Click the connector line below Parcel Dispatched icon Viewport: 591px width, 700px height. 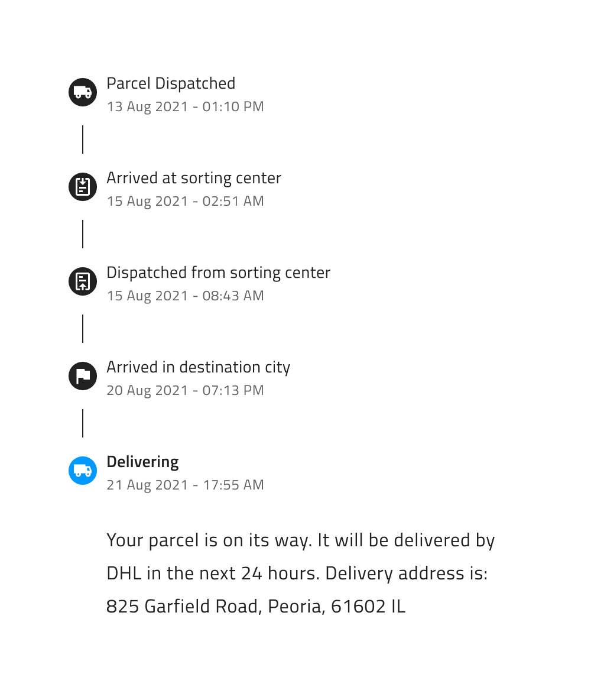[83, 140]
